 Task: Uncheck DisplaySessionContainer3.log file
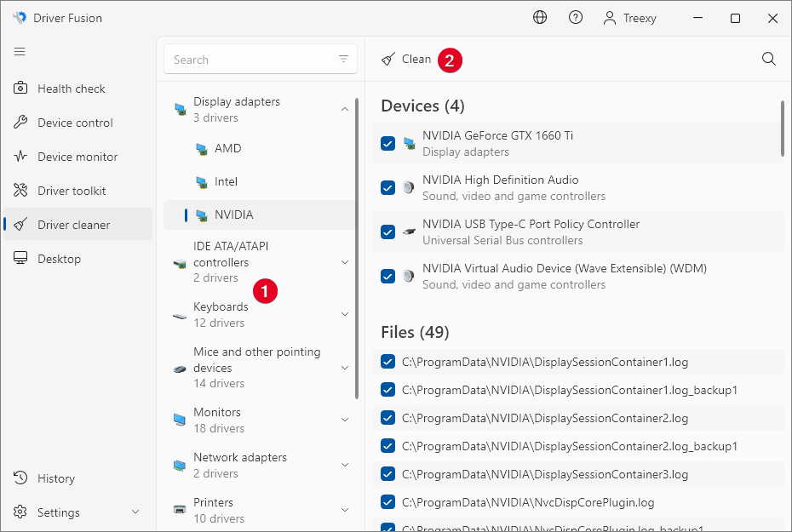388,474
